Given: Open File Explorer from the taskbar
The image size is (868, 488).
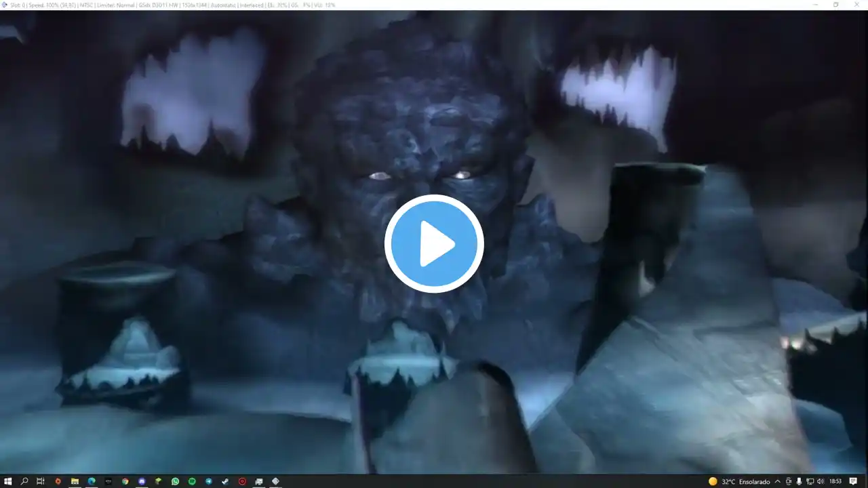Looking at the screenshot, I should pos(75,481).
